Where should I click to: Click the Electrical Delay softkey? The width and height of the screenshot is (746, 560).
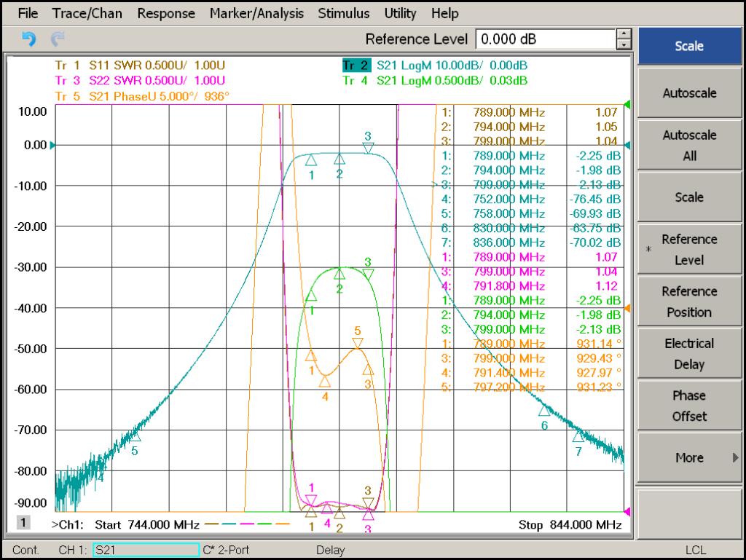tap(689, 354)
